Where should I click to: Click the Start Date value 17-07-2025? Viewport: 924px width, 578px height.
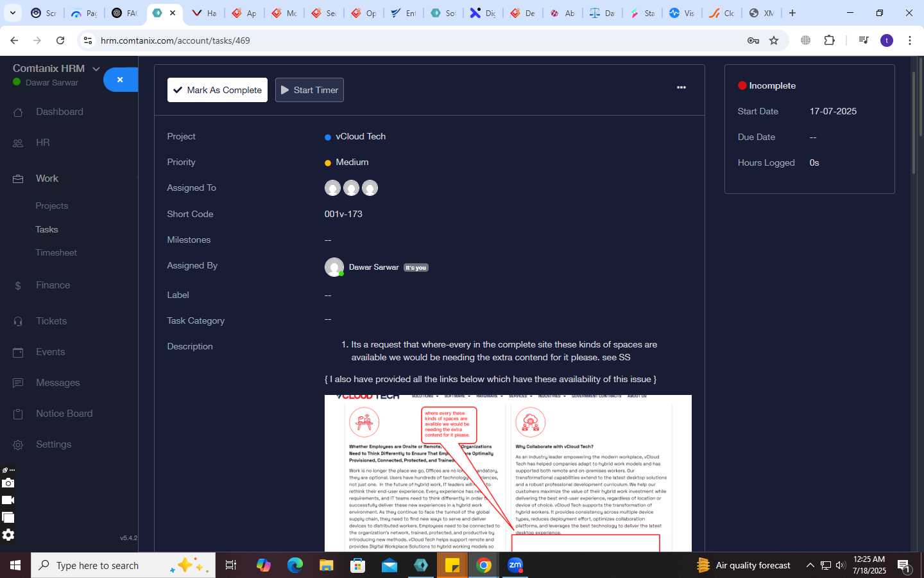tap(833, 112)
